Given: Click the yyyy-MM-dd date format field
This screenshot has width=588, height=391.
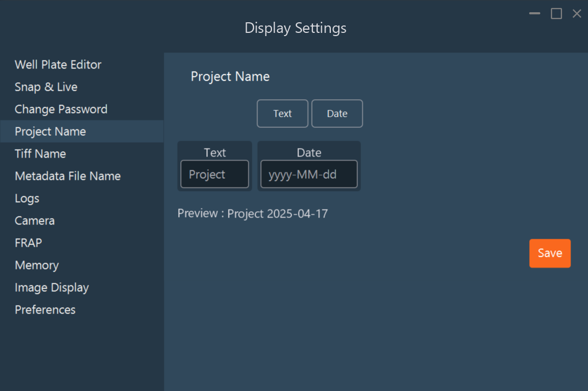Looking at the screenshot, I should click(x=309, y=173).
